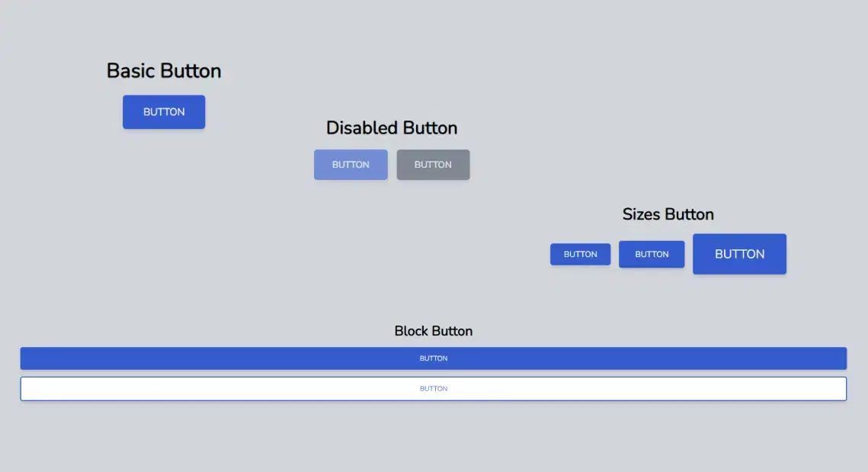
Task: Select the "Basic Button" heading
Action: [164, 71]
